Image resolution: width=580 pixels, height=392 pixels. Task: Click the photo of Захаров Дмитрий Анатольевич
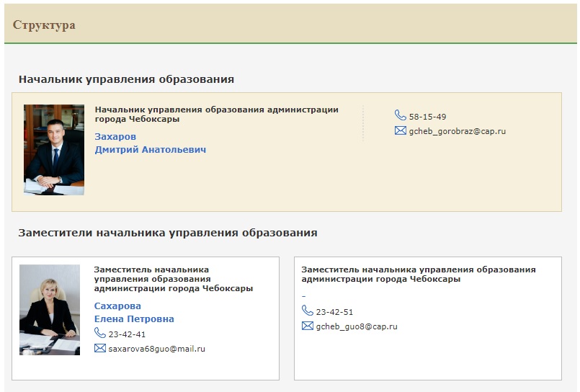[54, 149]
